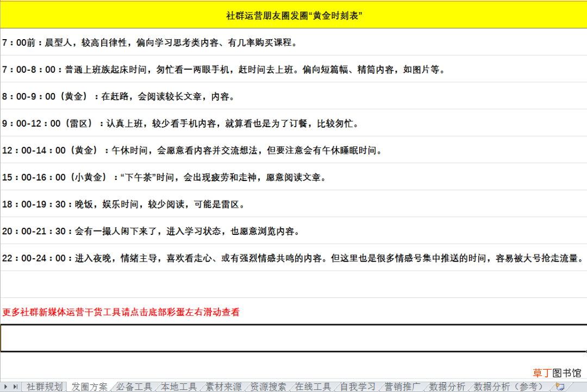The width and height of the screenshot is (587, 392).
Task: Select the row starting with 7：00前
Action: [x=293, y=42]
